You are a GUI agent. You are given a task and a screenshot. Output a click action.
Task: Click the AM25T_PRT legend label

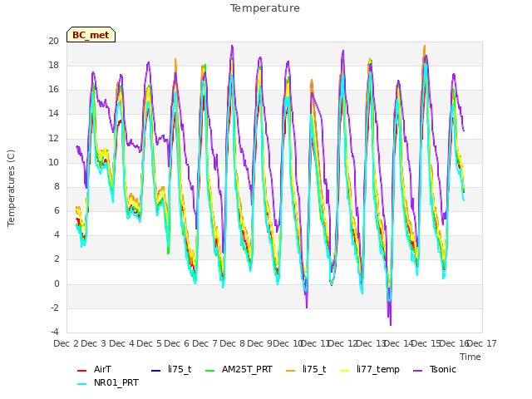coord(247,369)
